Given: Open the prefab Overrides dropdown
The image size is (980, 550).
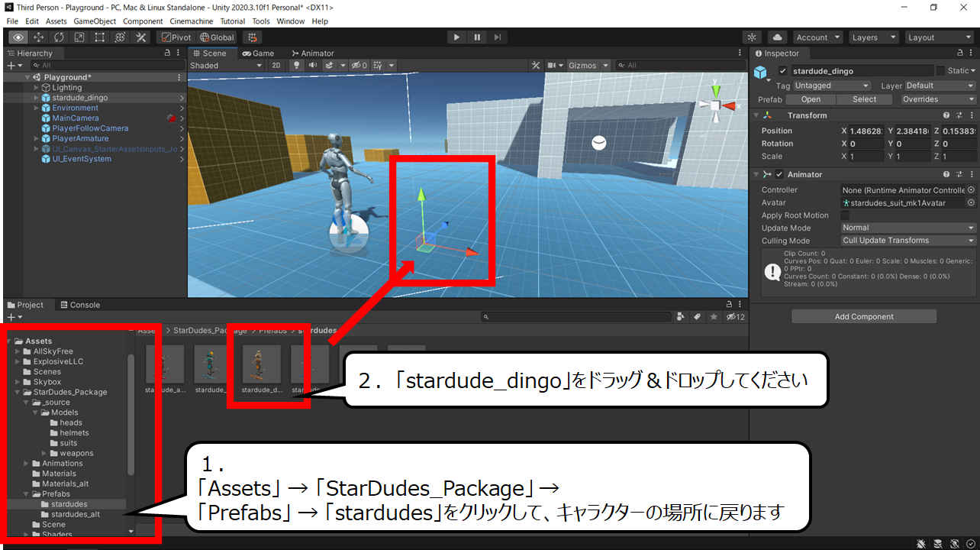Looking at the screenshot, I should 938,99.
